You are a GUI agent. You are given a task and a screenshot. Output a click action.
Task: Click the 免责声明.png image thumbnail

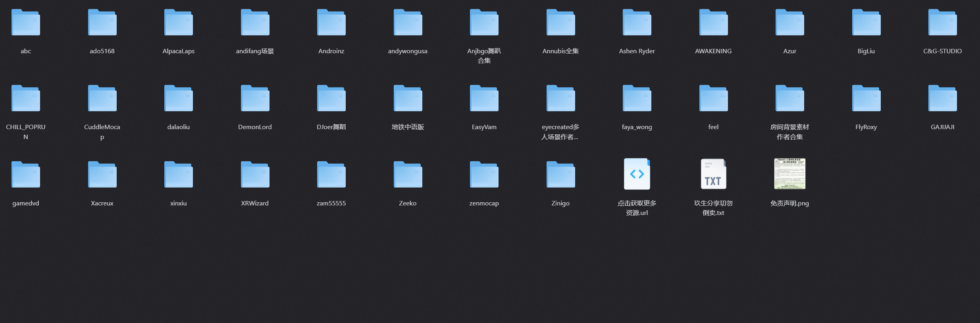pyautogui.click(x=790, y=174)
